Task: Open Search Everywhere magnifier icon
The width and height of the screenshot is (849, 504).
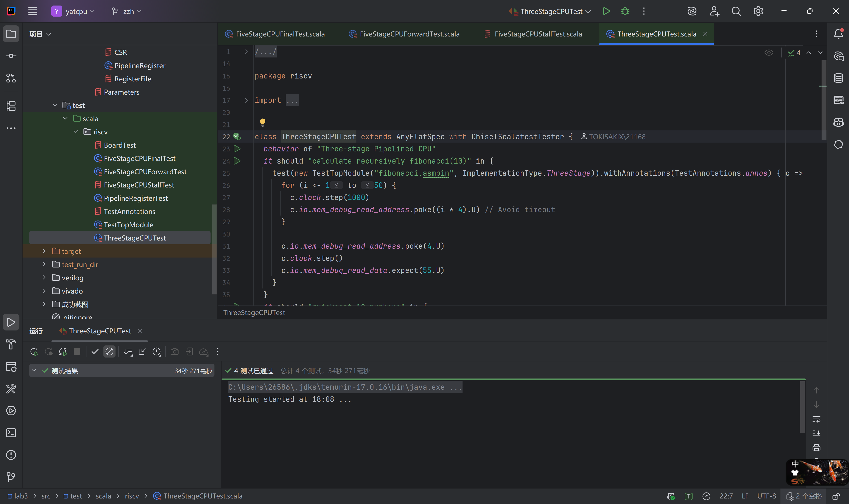Action: pos(736,11)
